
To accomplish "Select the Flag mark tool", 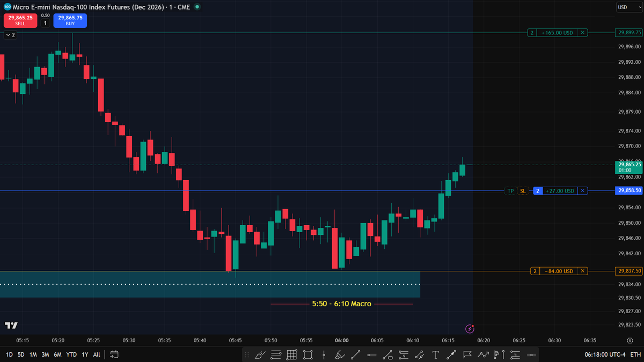I will pyautogui.click(x=467, y=354).
